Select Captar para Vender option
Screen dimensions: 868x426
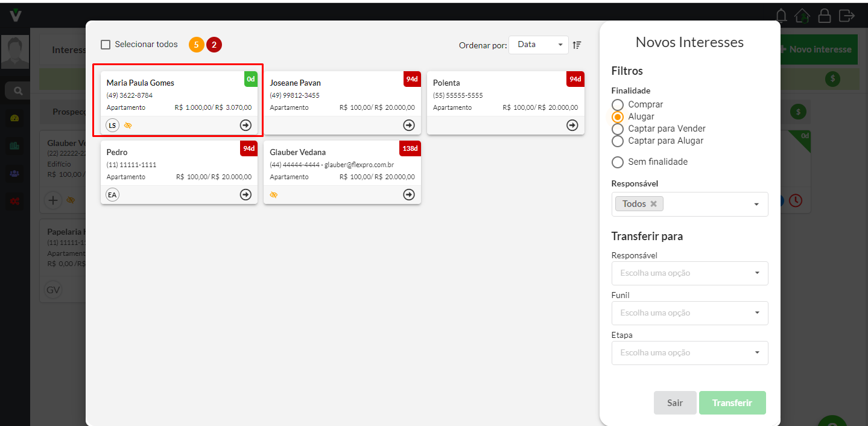tap(618, 129)
